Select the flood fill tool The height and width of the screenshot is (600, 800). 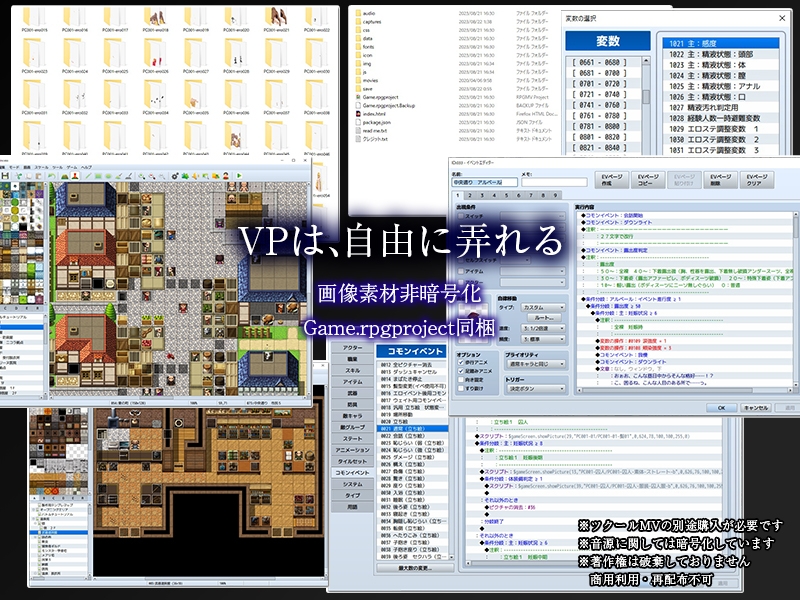pos(118,175)
